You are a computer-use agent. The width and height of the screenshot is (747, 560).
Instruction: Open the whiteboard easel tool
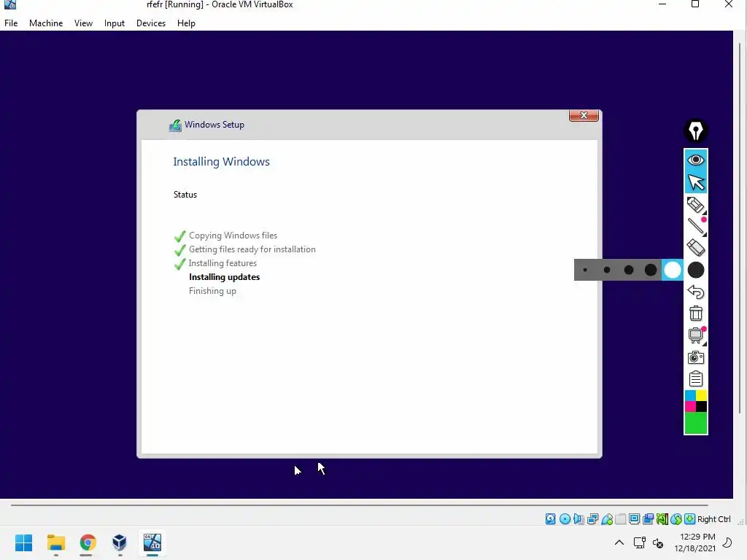point(695,335)
